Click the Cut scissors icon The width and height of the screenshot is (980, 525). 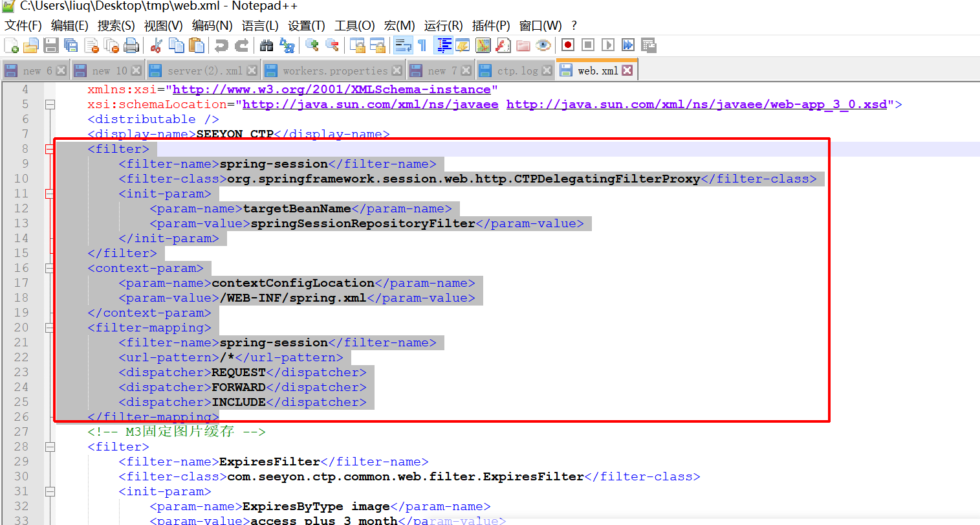156,45
